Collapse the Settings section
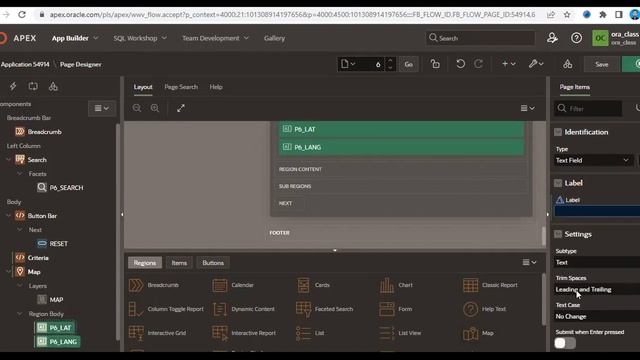 (558, 234)
